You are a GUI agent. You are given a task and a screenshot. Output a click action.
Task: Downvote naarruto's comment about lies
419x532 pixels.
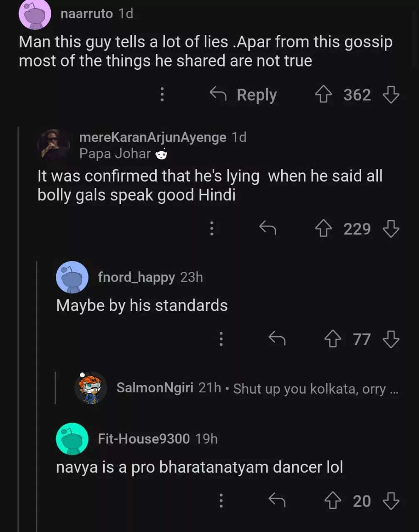pos(391,95)
